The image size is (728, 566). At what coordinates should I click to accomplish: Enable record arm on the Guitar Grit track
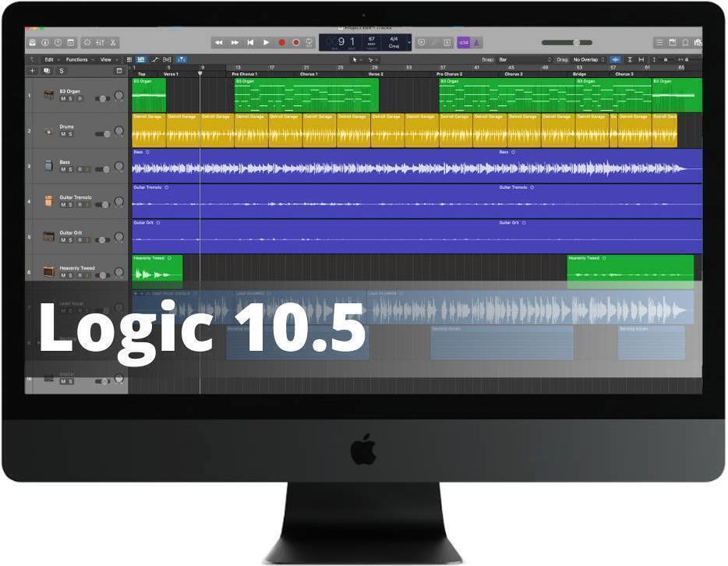(80, 240)
